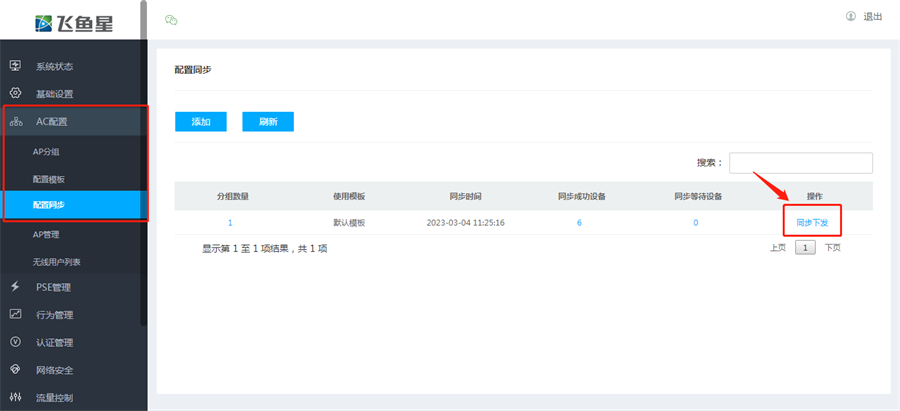Click the 默认模板 cell
Screen dimensions: 900x411
(x=349, y=223)
